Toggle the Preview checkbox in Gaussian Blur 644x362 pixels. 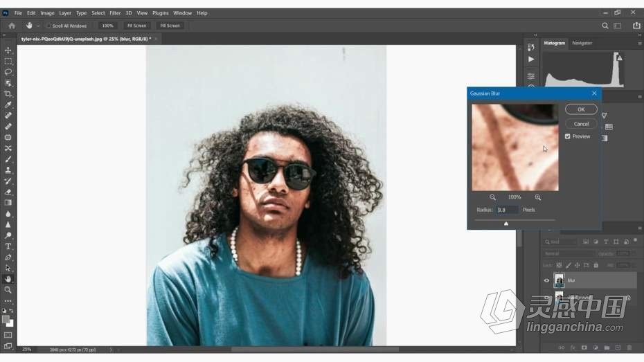(x=568, y=136)
